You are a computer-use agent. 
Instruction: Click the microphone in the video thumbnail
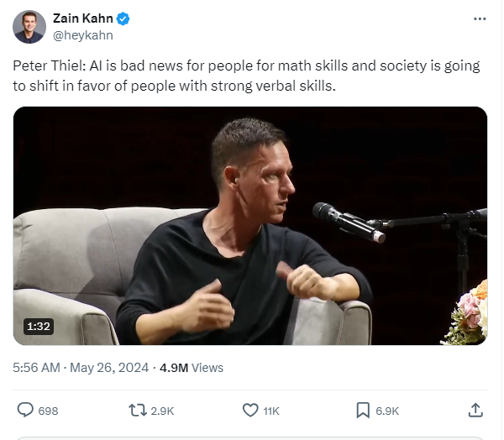349,222
